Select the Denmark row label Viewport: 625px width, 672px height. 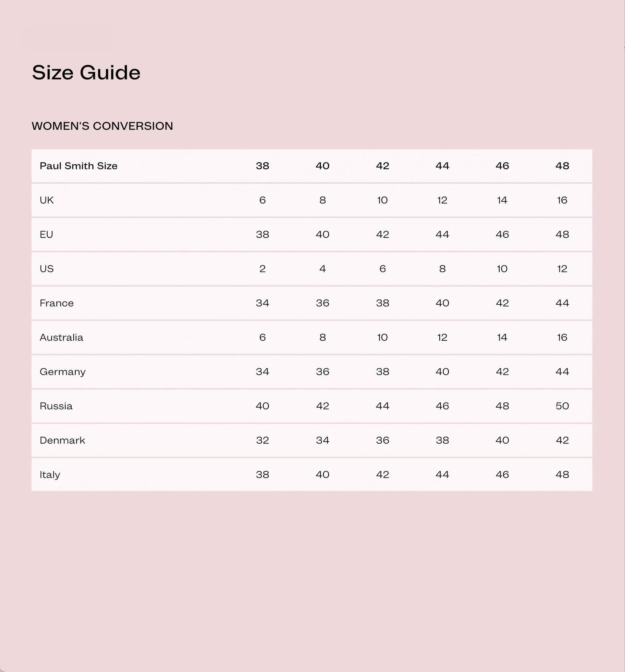[62, 440]
